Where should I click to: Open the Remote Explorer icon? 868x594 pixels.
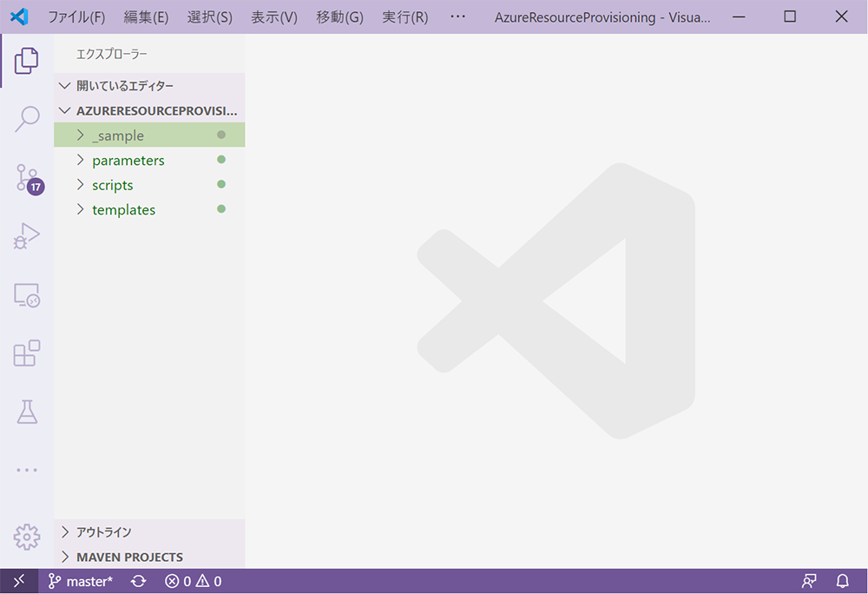pyautogui.click(x=27, y=295)
